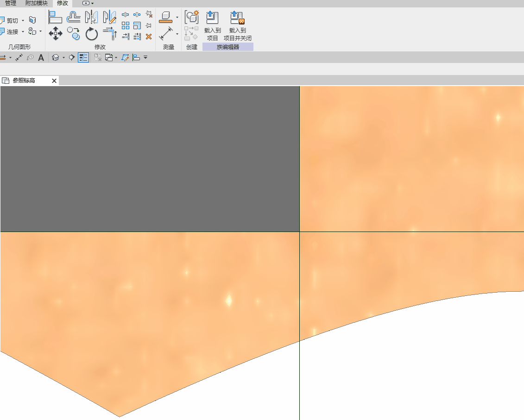The image size is (524, 420).
Task: Select the Offset tool
Action: (74, 17)
